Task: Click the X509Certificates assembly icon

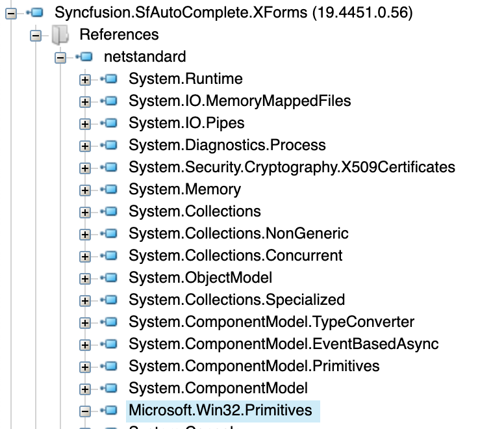Action: (x=109, y=167)
